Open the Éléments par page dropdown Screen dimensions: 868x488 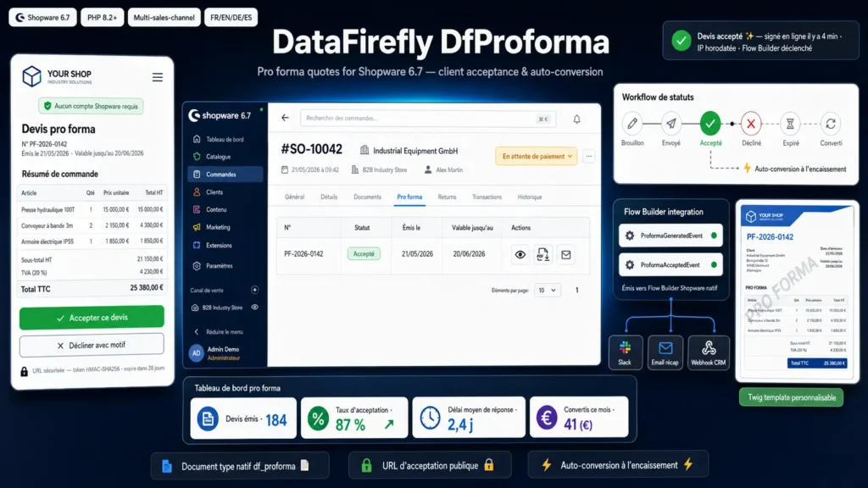point(547,290)
